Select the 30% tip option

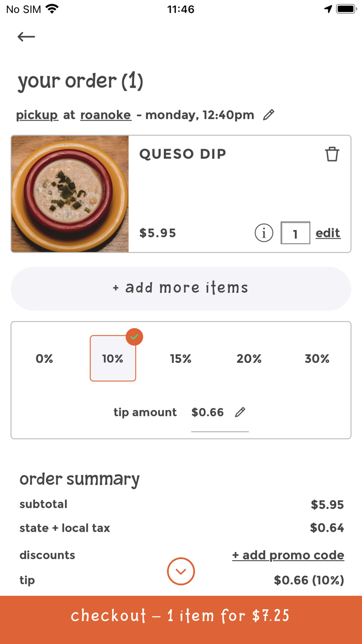tap(317, 358)
